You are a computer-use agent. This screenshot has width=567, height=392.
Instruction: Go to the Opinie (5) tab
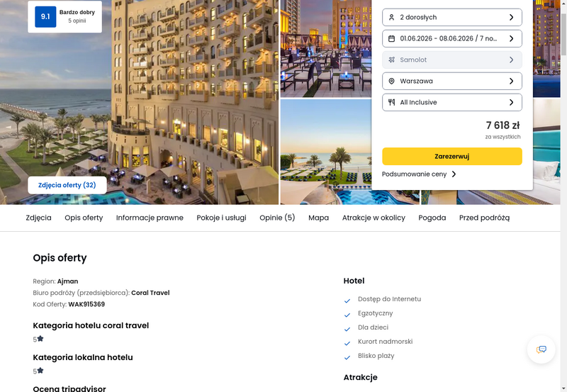(277, 218)
